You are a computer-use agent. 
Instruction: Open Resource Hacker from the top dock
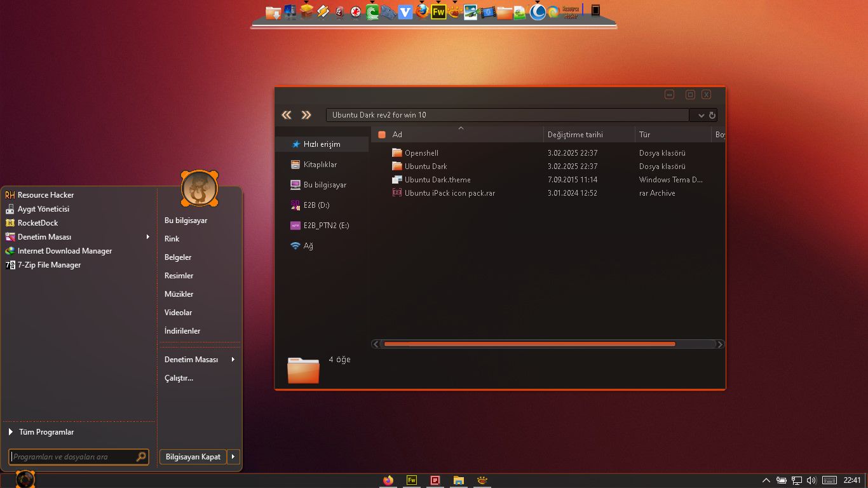(571, 11)
